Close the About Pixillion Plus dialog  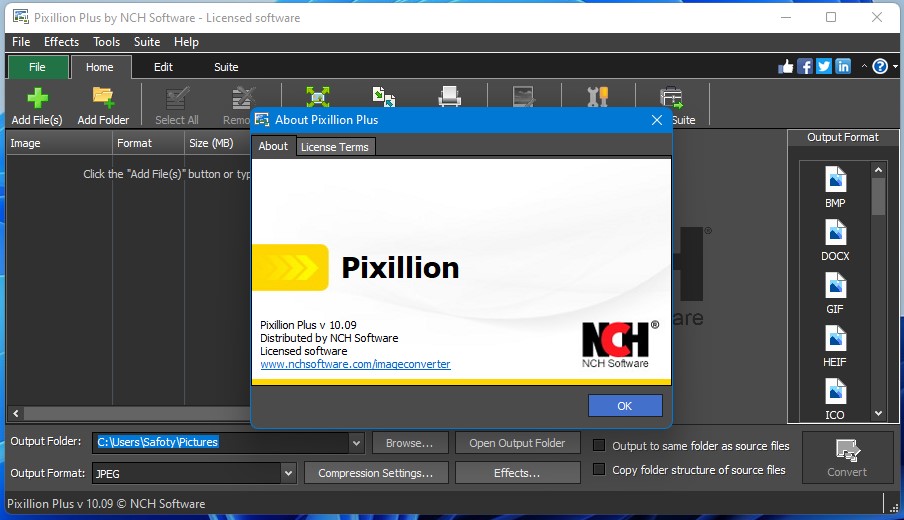point(657,119)
